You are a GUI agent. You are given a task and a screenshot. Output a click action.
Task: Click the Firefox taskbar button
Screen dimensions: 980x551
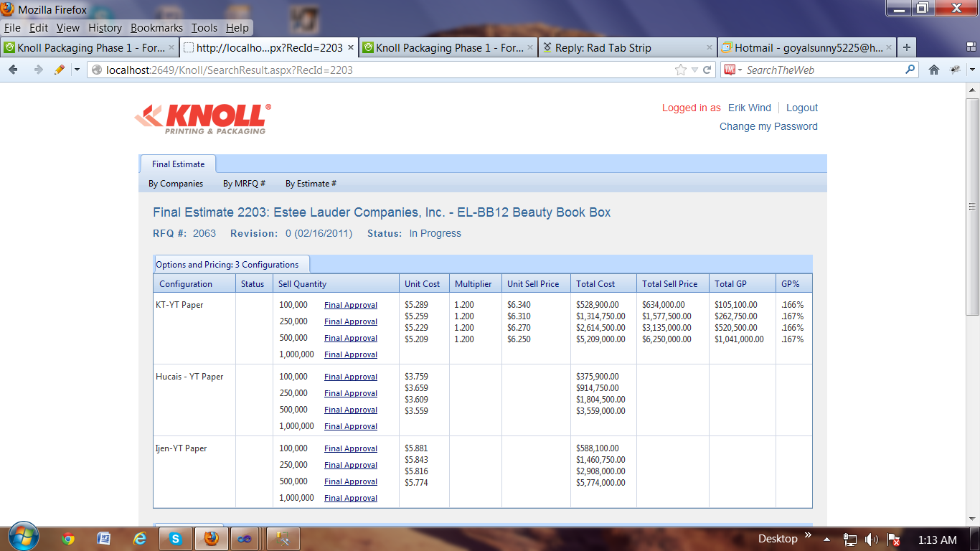[211, 538]
